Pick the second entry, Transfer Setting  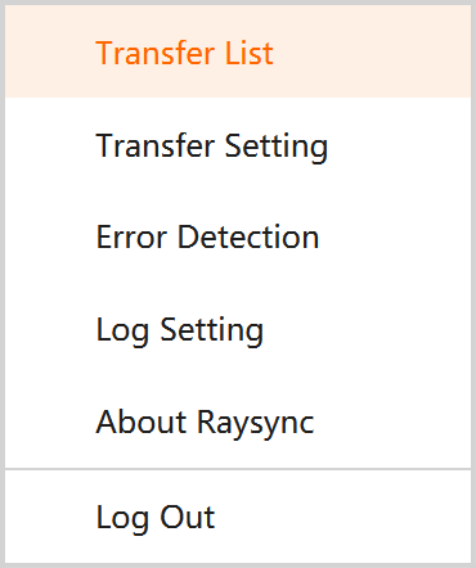238,146
